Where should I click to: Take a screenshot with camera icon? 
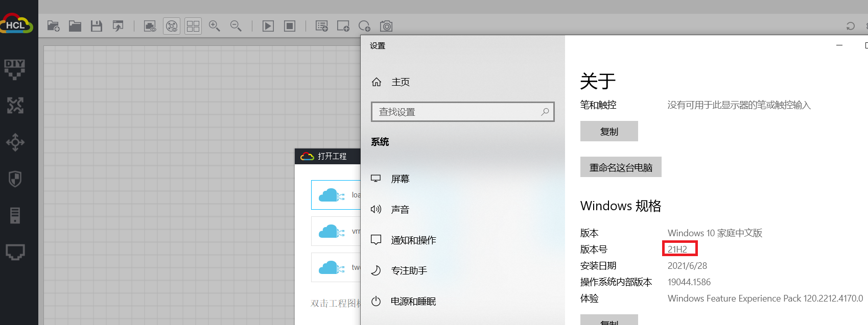point(386,26)
